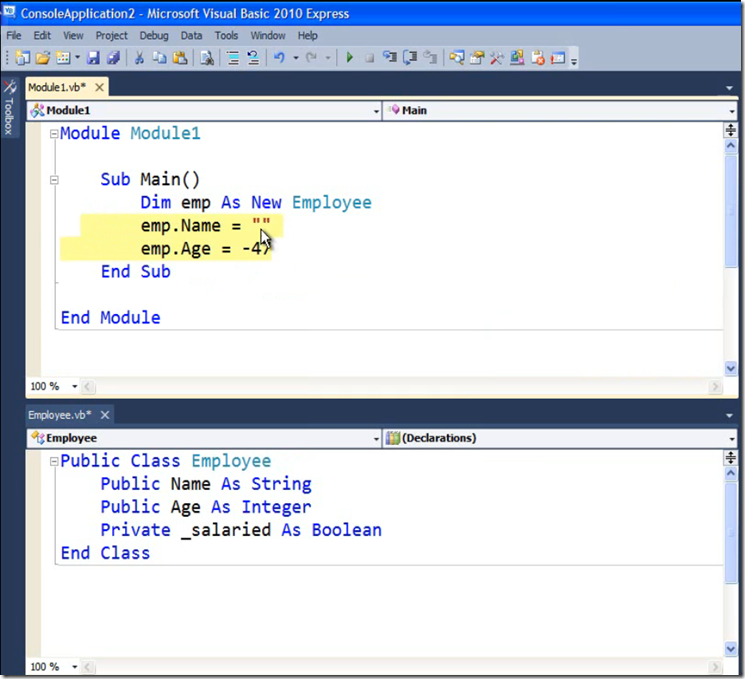Click the Redo arrow icon
Screen dimensions: 745x679
(311, 58)
